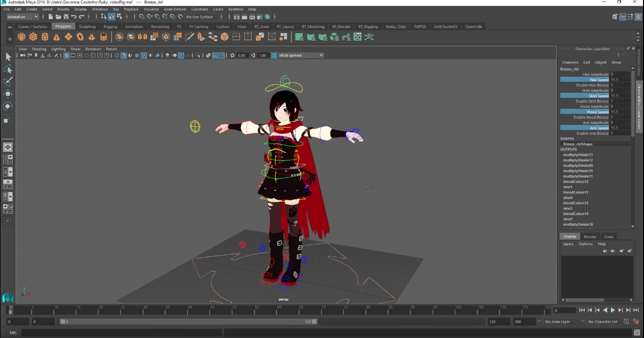The height and width of the screenshot is (338, 644).
Task: Click the IPR render icon
Action: click(252, 17)
